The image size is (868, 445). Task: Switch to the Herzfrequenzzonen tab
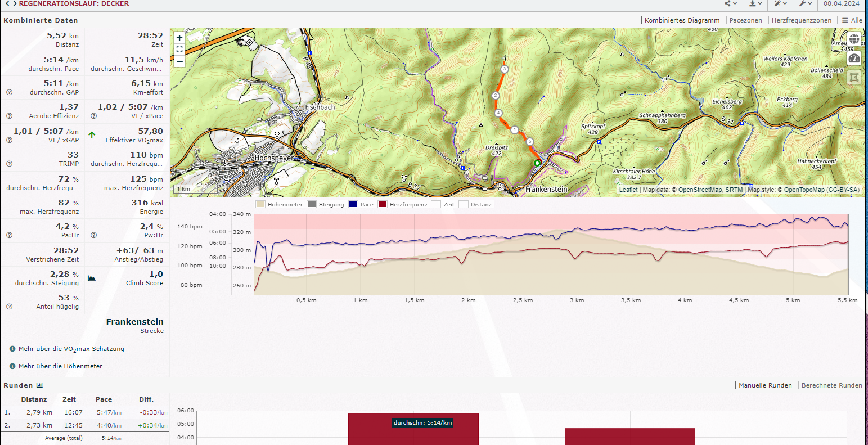(x=801, y=20)
